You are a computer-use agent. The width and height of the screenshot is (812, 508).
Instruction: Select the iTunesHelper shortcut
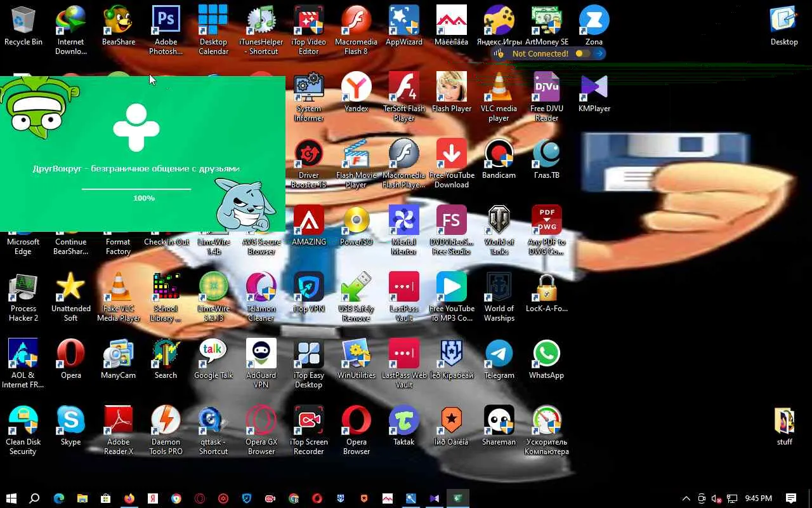click(261, 30)
